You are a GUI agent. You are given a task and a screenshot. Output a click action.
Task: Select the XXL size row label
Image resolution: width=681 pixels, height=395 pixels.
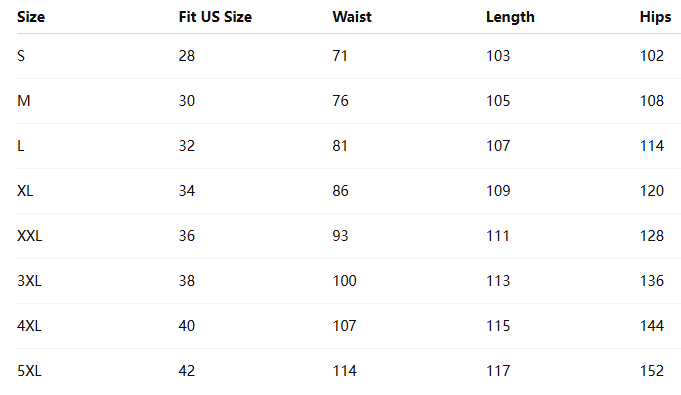coord(30,236)
